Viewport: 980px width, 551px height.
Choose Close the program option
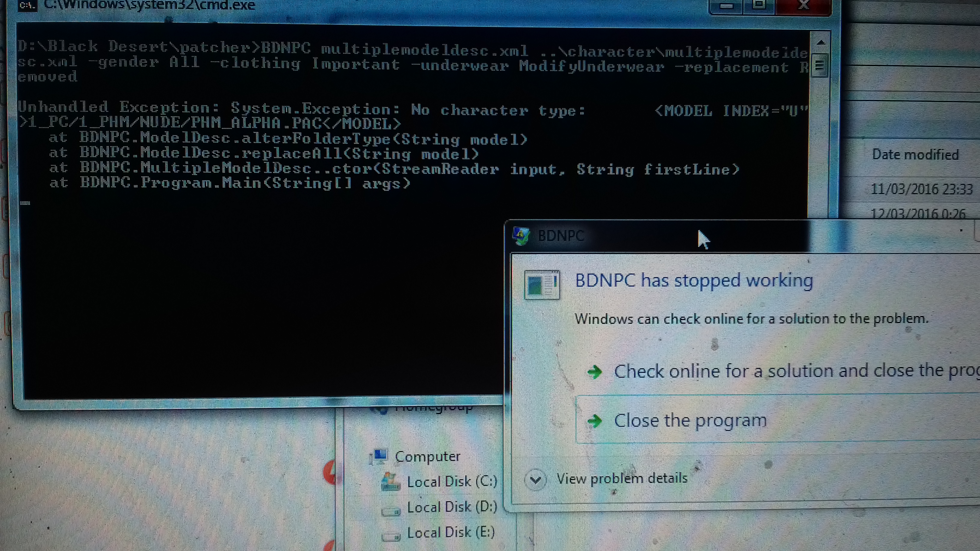tap(690, 420)
